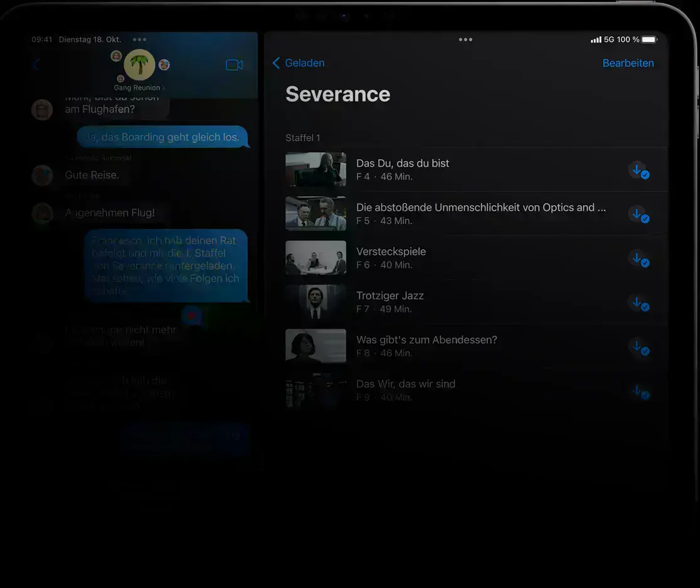Tap message Angenehmen Flug!
The height and width of the screenshot is (588, 700).
point(110,213)
